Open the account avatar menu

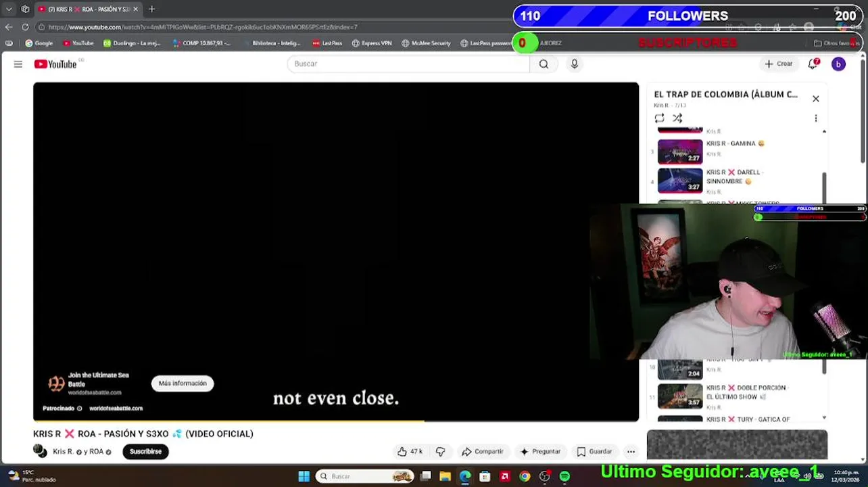pyautogui.click(x=838, y=64)
